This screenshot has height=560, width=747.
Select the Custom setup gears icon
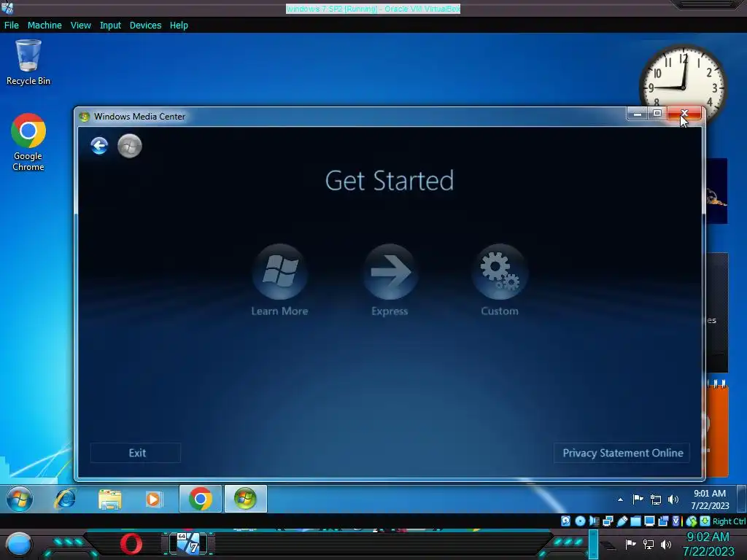tap(499, 280)
